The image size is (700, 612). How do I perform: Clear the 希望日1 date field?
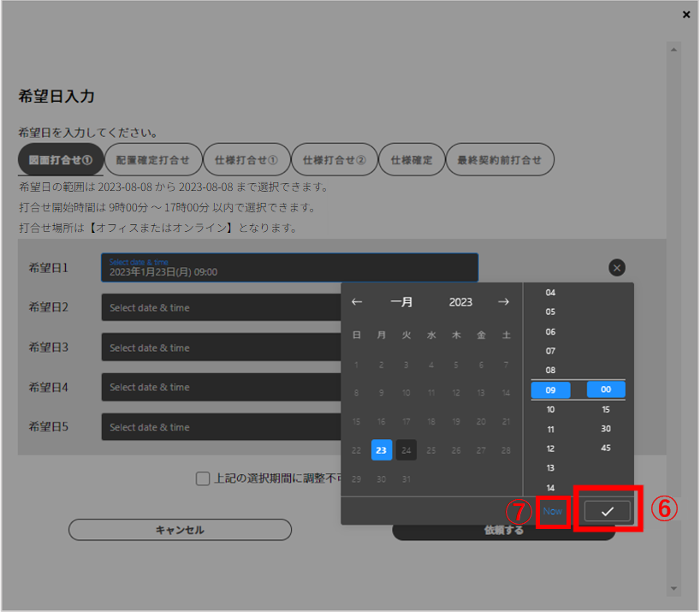[616, 268]
